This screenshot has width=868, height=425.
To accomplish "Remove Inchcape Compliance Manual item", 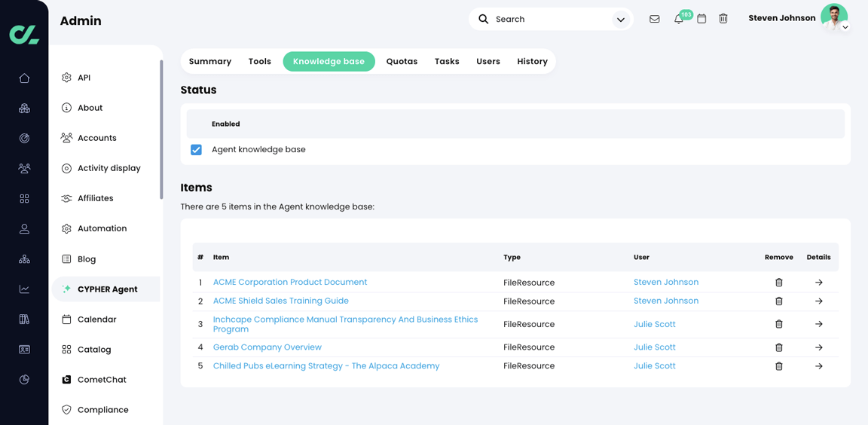I will pyautogui.click(x=779, y=324).
